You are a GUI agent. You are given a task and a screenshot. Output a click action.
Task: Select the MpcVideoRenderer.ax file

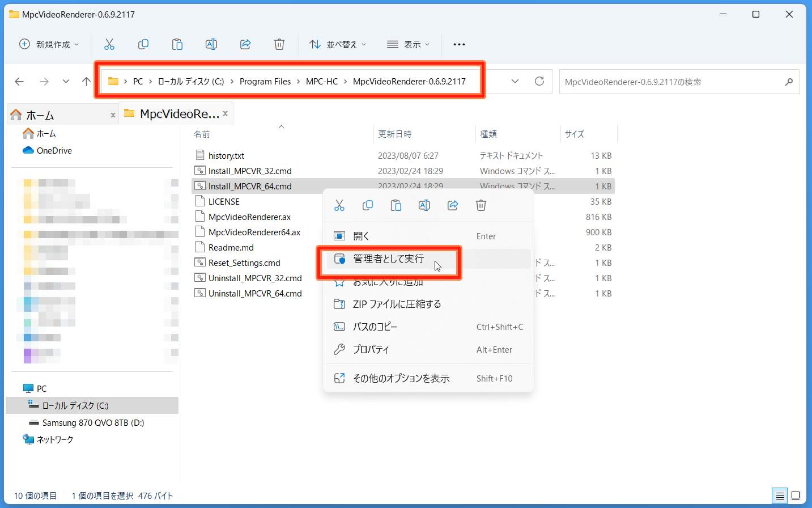[249, 217]
